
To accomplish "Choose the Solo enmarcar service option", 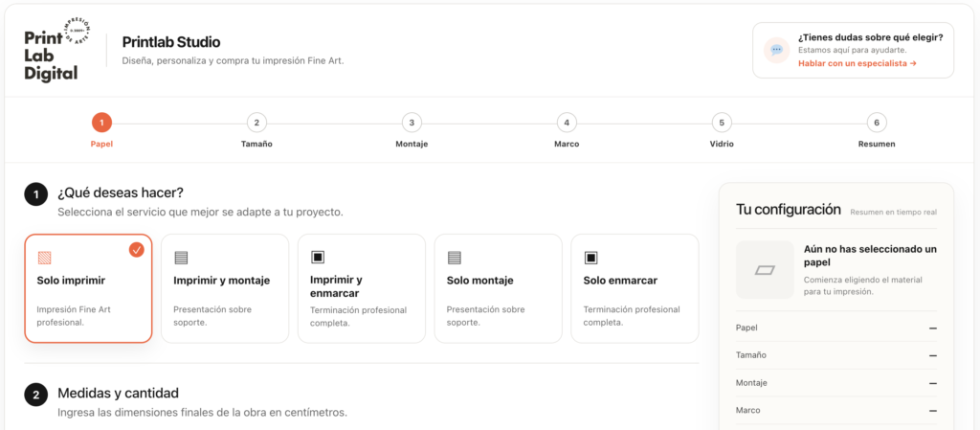I will pyautogui.click(x=635, y=288).
